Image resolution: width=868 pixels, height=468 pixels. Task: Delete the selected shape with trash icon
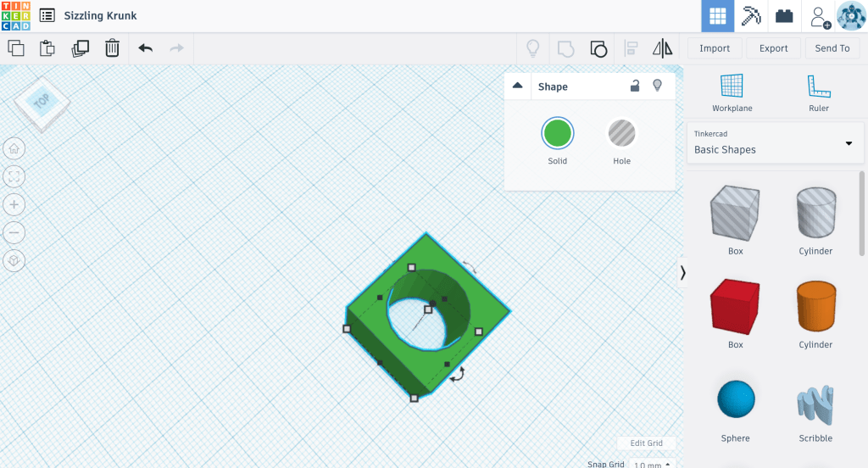112,48
